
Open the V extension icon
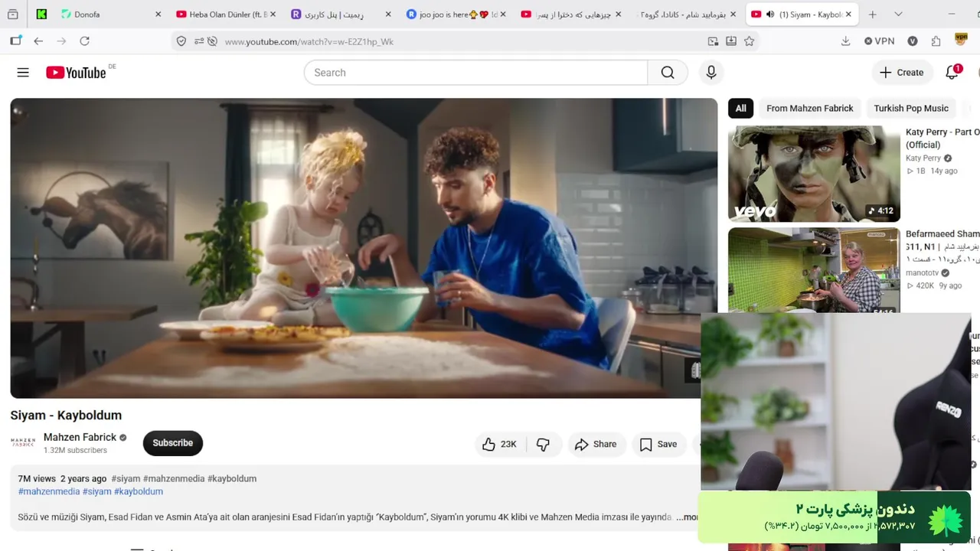click(913, 41)
